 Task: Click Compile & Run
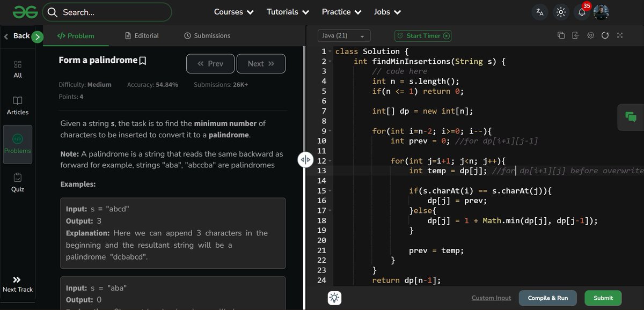(547, 298)
